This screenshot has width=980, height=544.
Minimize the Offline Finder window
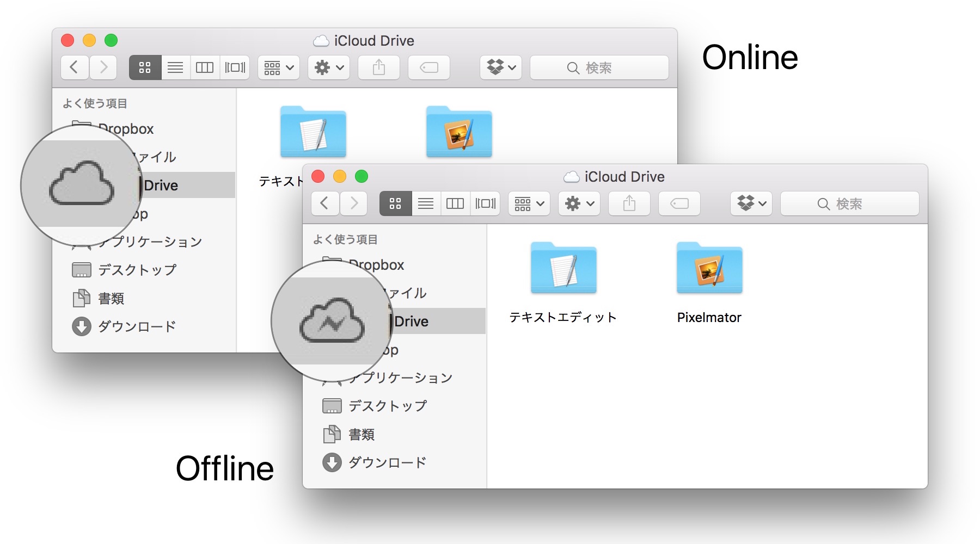tap(340, 176)
